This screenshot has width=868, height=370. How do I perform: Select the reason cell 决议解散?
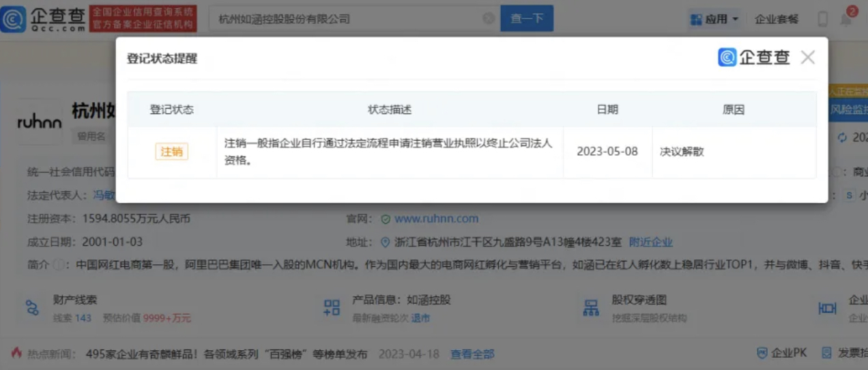(x=734, y=152)
